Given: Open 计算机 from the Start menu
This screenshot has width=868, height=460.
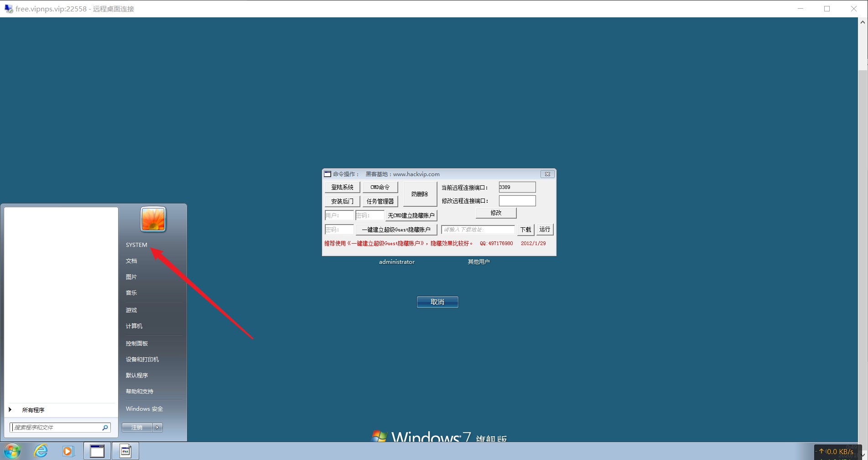Looking at the screenshot, I should tap(134, 326).
